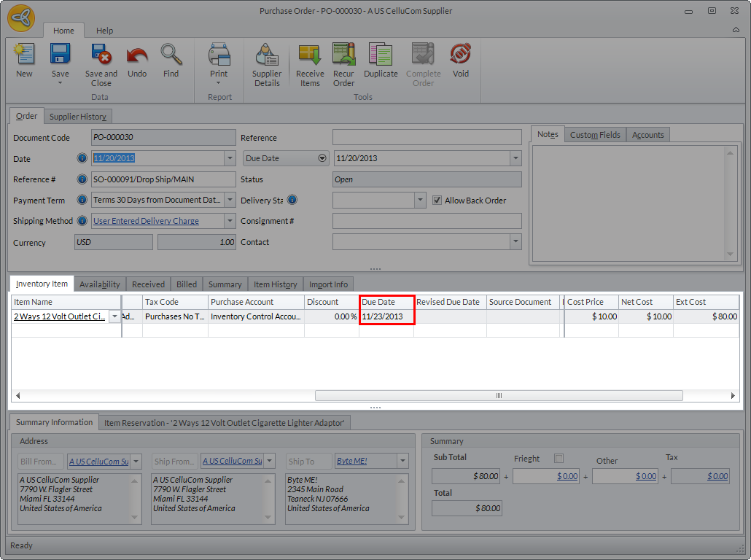751x560 pixels.
Task: Enable the Frieght checkbox
Action: tap(559, 459)
